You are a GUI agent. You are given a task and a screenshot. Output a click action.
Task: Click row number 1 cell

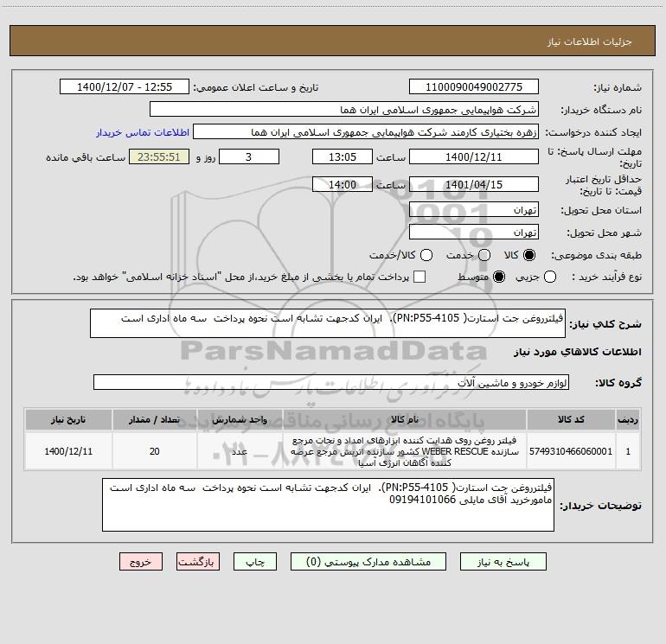coord(628,451)
